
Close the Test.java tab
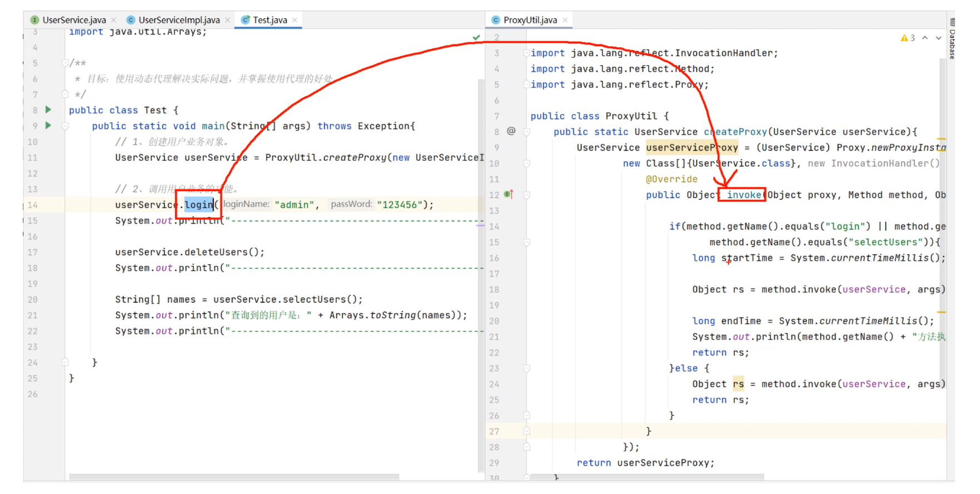295,20
